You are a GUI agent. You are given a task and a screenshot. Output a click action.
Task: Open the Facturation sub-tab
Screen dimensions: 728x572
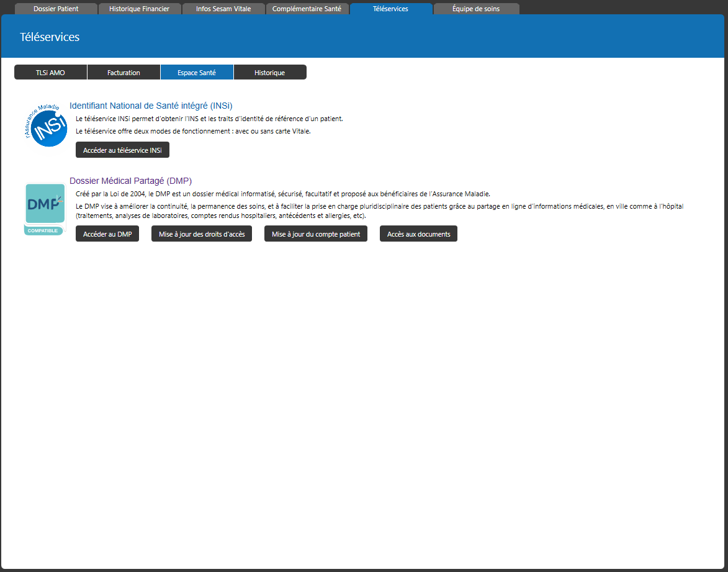click(x=124, y=73)
